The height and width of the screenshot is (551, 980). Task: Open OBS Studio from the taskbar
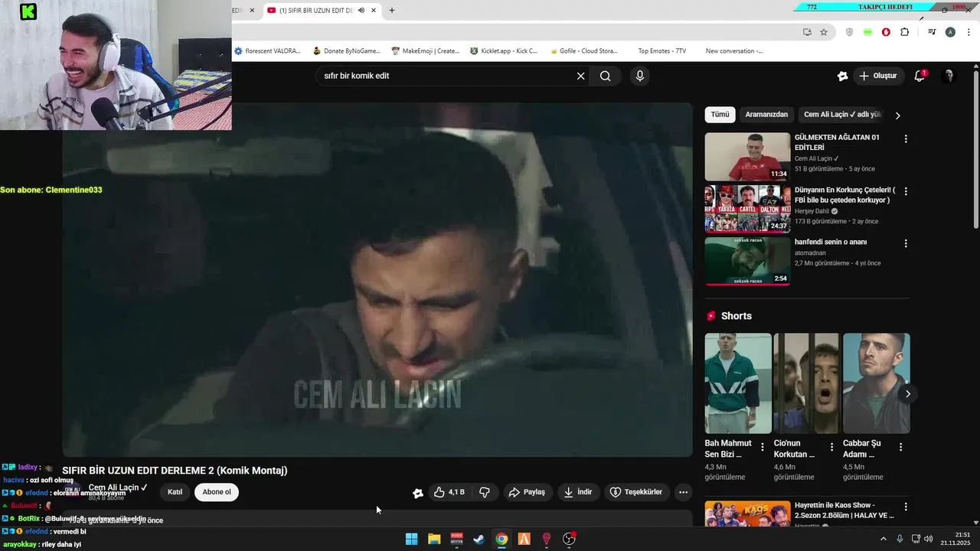tap(569, 539)
